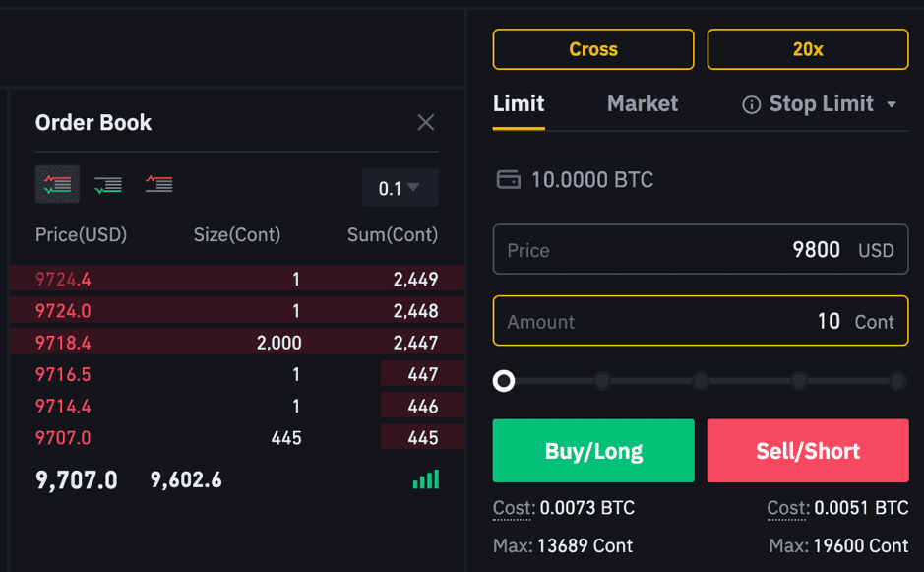Expand the Stop Limit order type dropdown
Screen dimensions: 924x572
point(892,105)
